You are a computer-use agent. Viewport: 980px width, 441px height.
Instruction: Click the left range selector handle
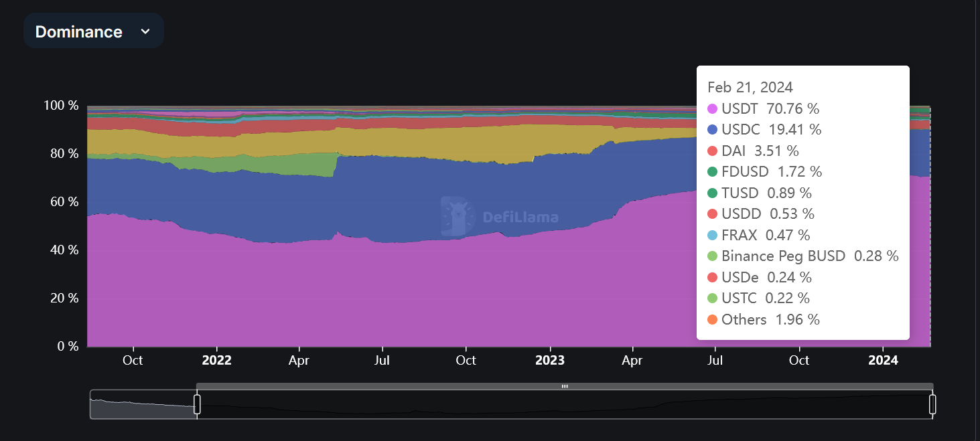click(197, 404)
